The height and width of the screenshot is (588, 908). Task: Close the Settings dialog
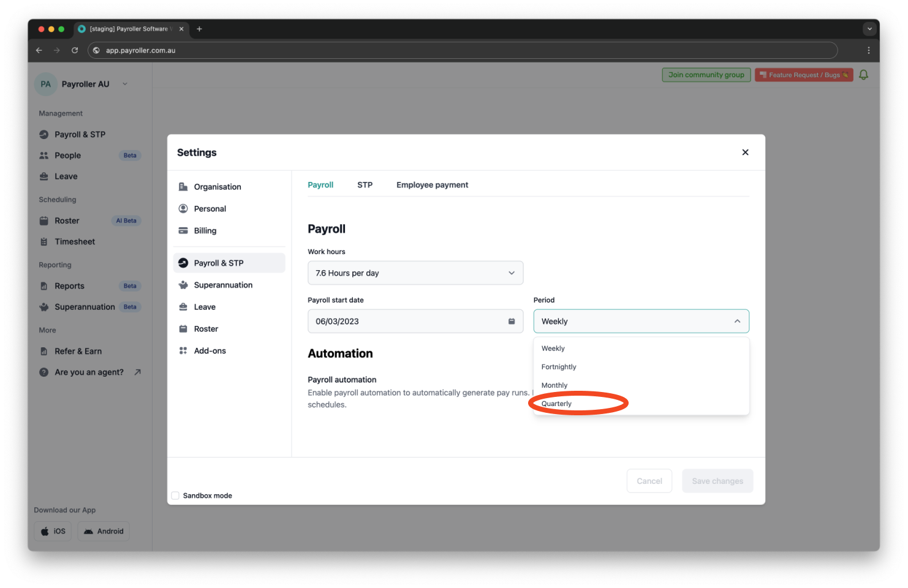(745, 153)
